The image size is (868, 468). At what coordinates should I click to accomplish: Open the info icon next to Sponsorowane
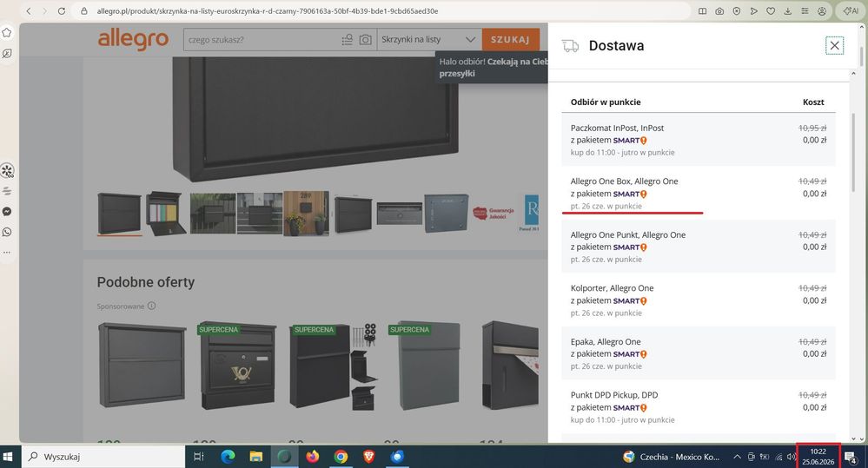152,306
